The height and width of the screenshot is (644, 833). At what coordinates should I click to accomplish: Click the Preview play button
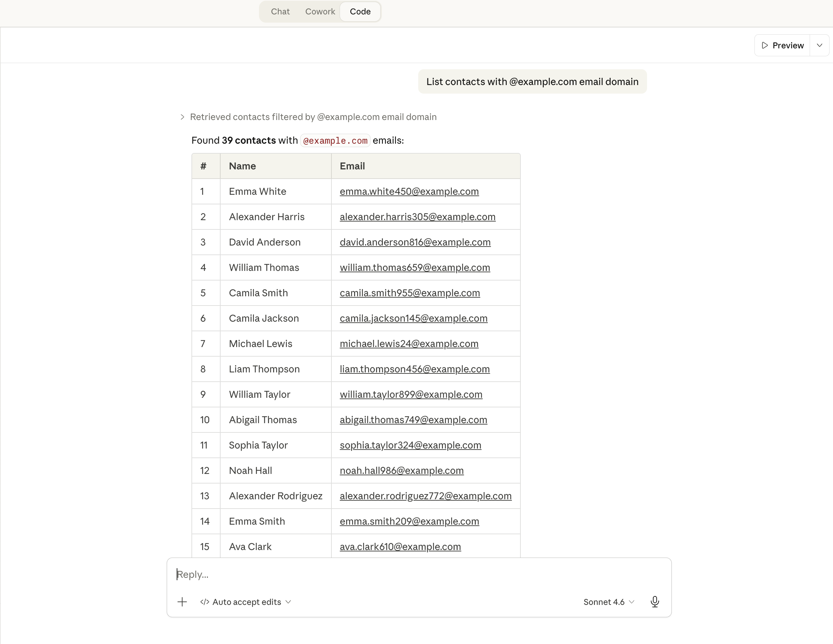pos(782,45)
